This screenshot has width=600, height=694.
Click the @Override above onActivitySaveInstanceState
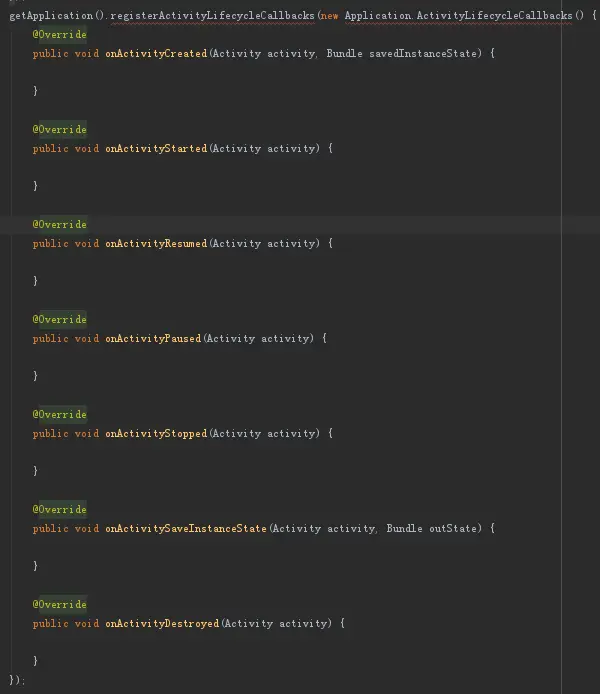point(60,509)
